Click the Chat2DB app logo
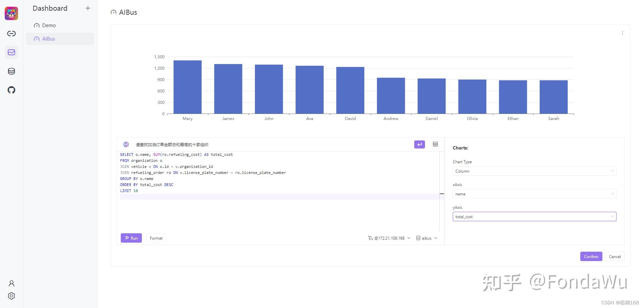The image size is (644, 308). pos(11,13)
